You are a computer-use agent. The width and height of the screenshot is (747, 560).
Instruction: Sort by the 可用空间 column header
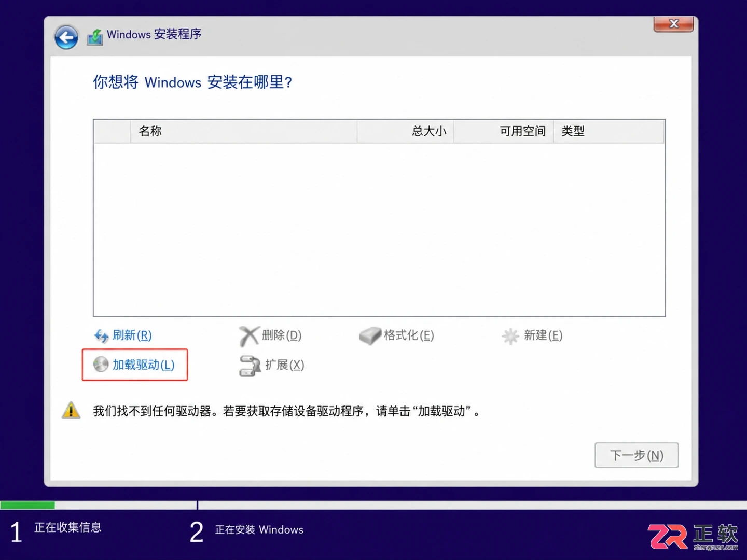click(x=504, y=131)
